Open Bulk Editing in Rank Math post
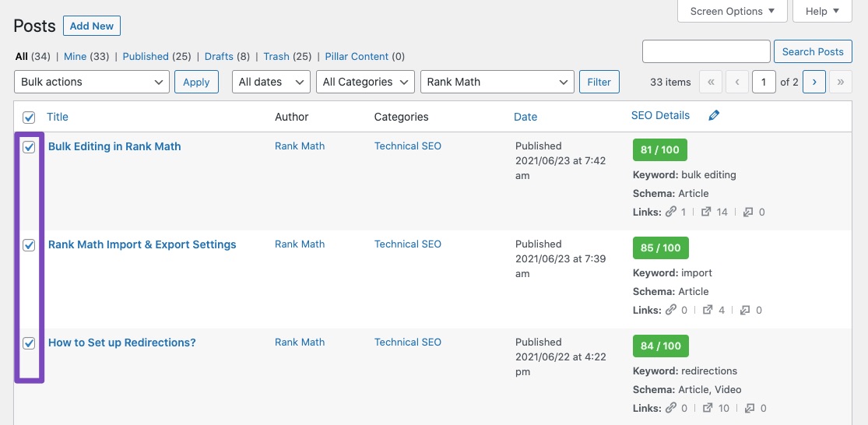 click(x=114, y=146)
